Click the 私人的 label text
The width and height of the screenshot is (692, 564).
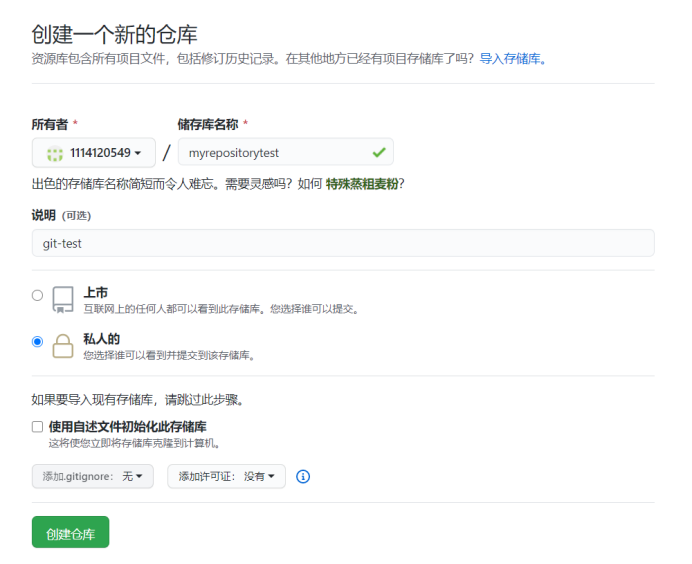click(x=102, y=339)
